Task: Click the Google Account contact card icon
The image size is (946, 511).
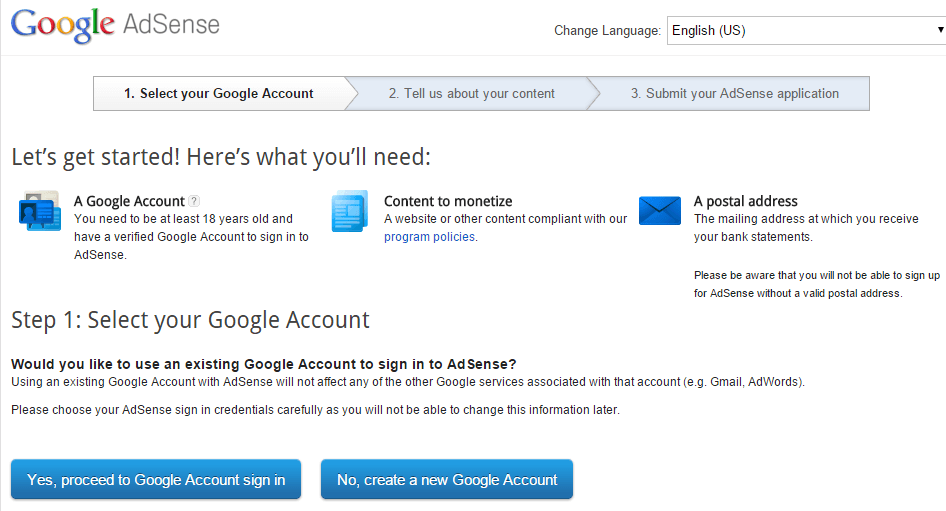Action: (40, 211)
